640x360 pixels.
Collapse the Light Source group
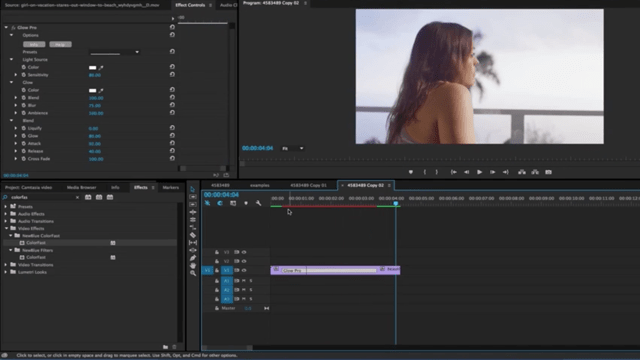click(x=11, y=59)
